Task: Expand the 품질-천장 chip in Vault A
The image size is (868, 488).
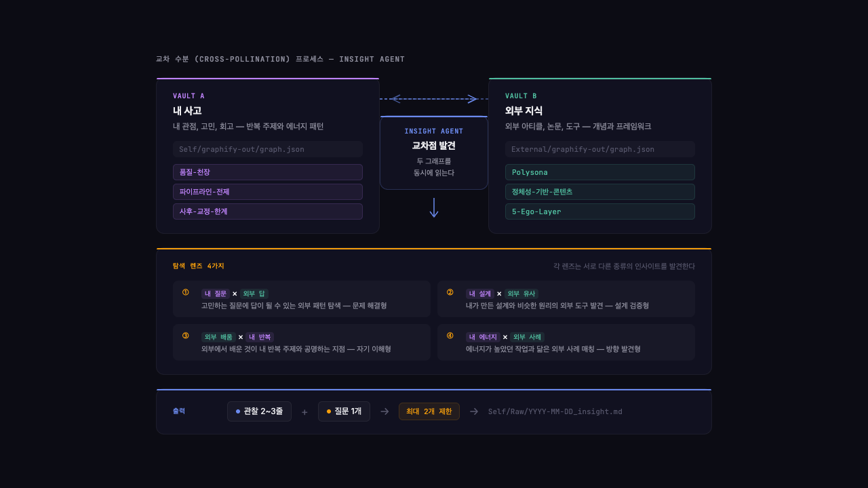Action: pos(267,172)
